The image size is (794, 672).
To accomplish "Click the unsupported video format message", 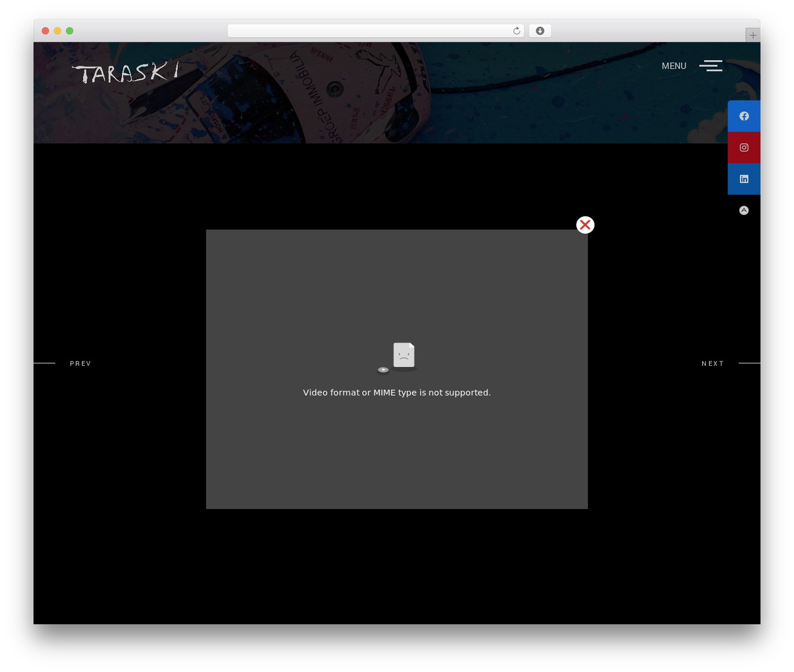I will (x=397, y=392).
